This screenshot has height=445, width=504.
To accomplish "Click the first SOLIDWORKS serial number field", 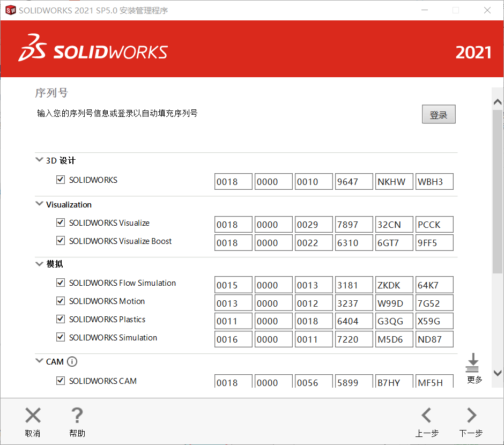I will pos(233,181).
